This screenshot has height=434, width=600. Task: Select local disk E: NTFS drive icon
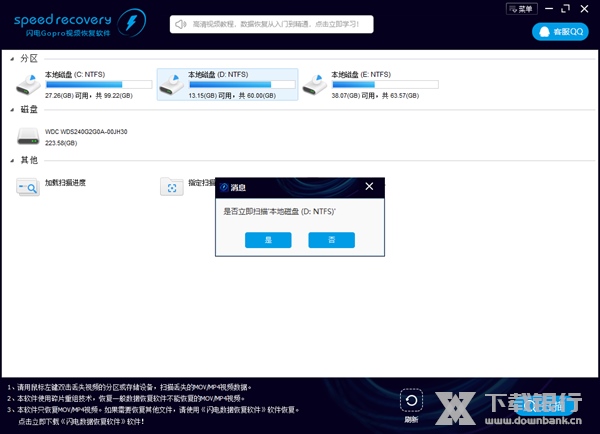(x=318, y=80)
